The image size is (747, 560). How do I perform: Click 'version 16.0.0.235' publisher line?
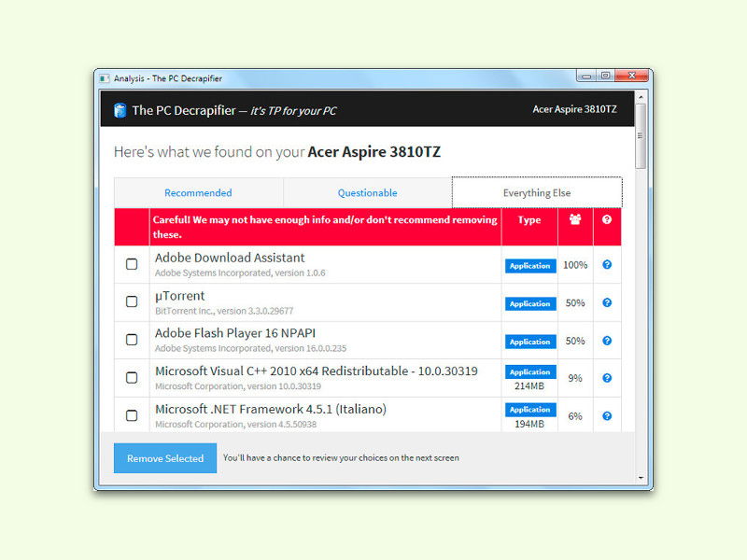click(x=250, y=348)
